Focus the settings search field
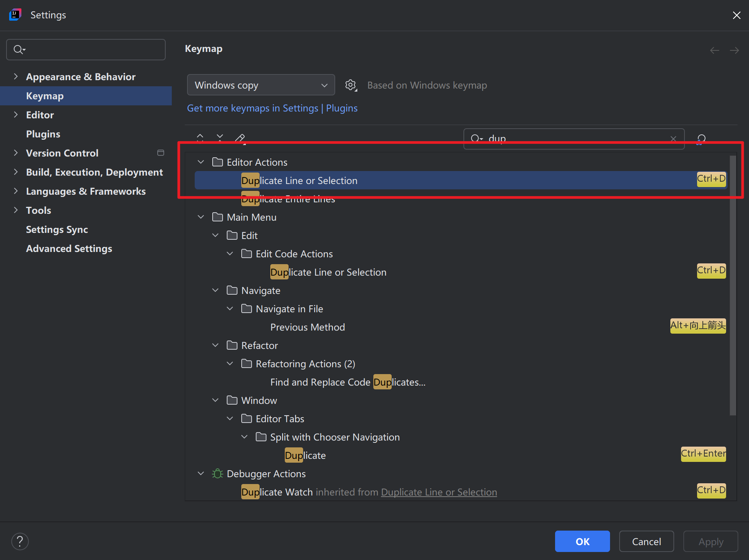The image size is (749, 560). 86,50
